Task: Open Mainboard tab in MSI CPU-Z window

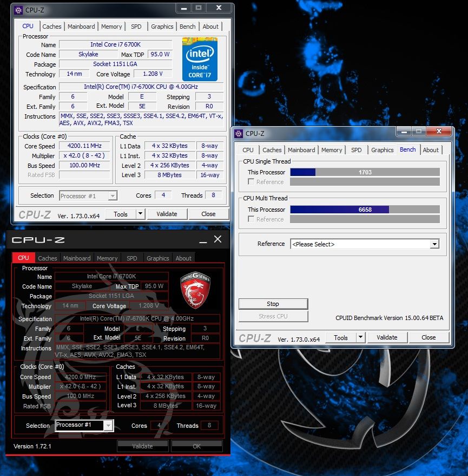Action: pyautogui.click(x=77, y=258)
